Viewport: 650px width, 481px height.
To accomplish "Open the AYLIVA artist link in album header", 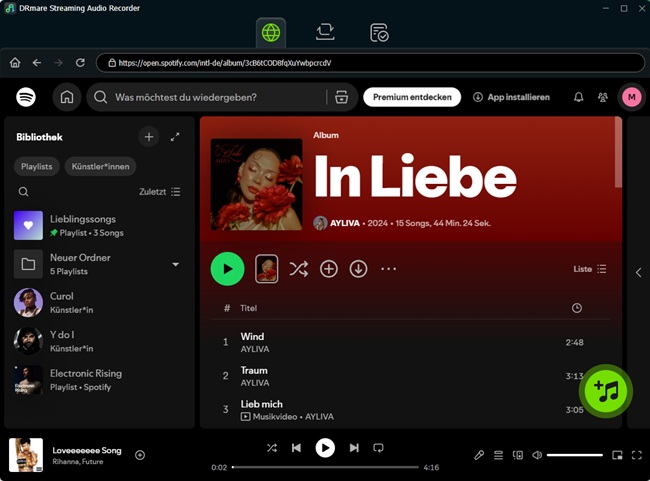I will coord(344,223).
